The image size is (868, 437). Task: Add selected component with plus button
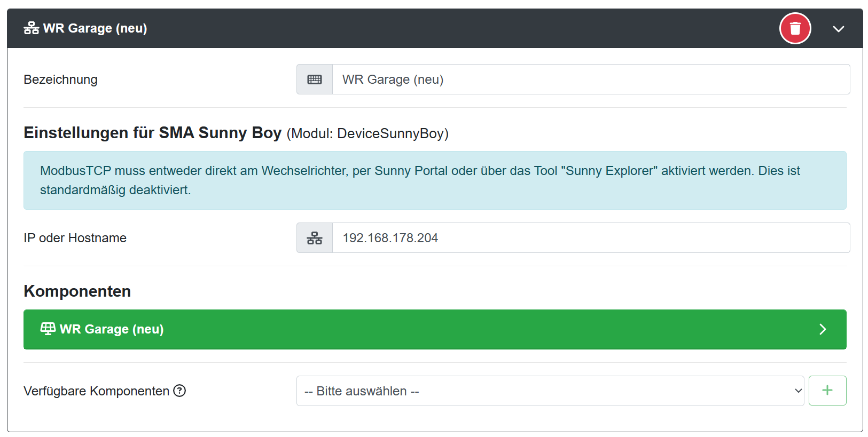[827, 391]
